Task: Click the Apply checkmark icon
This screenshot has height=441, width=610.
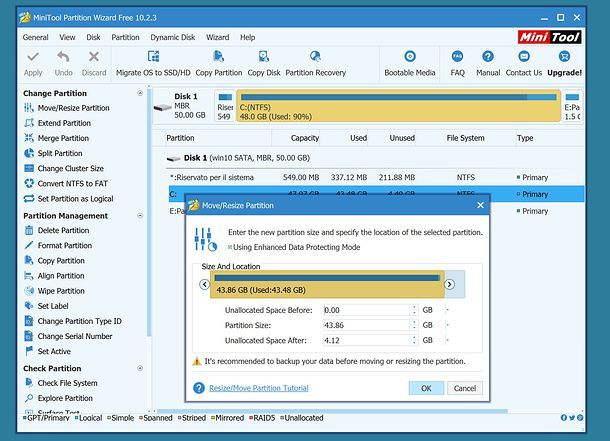Action: pyautogui.click(x=33, y=57)
